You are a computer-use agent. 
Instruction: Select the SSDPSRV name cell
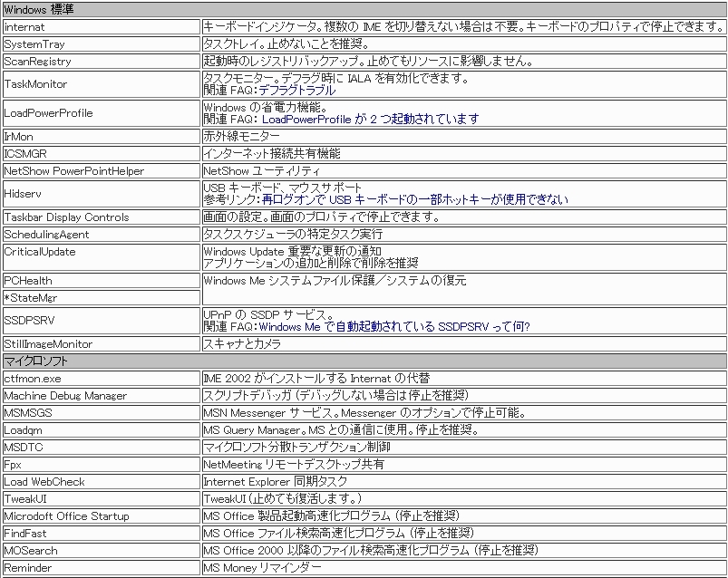(x=102, y=321)
